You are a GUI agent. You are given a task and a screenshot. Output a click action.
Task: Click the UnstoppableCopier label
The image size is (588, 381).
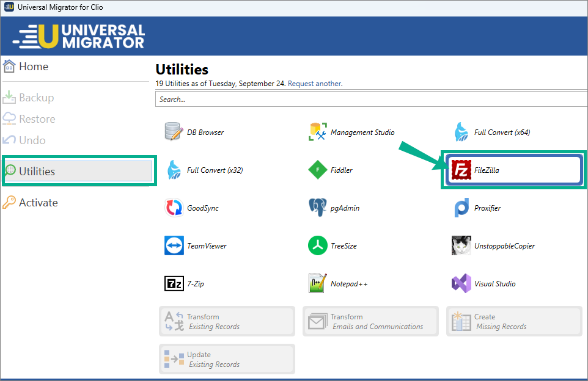click(504, 246)
